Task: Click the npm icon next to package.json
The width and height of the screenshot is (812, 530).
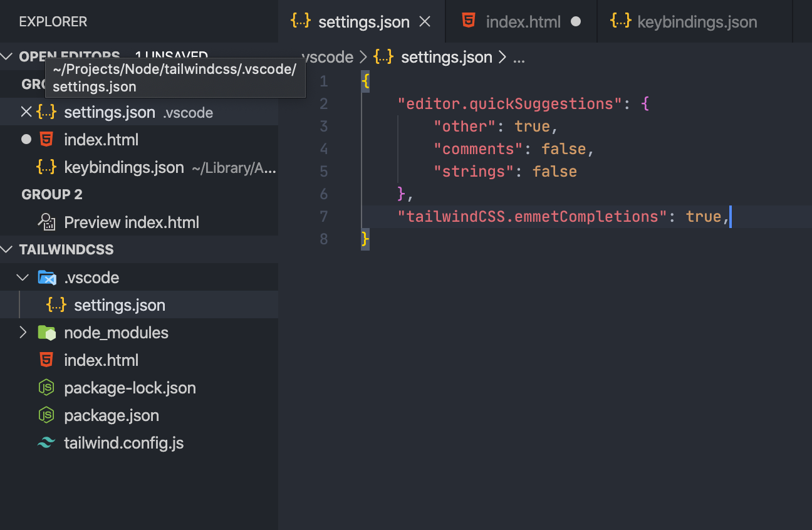Action: click(x=46, y=415)
